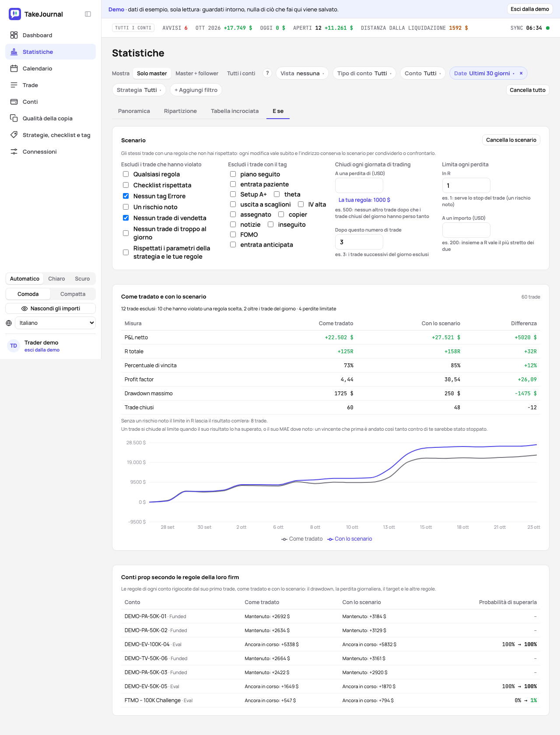
Task: Click the question mark help icon
Action: 267,73
